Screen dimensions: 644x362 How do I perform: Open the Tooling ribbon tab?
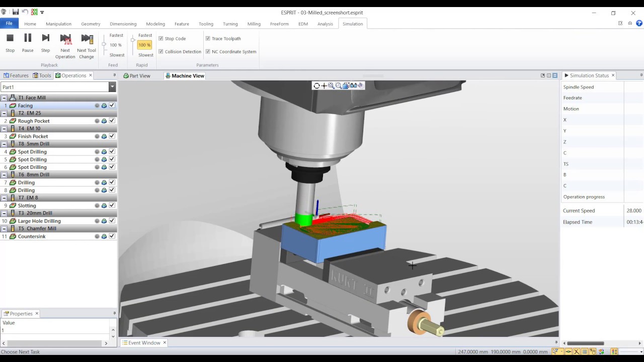(206, 24)
